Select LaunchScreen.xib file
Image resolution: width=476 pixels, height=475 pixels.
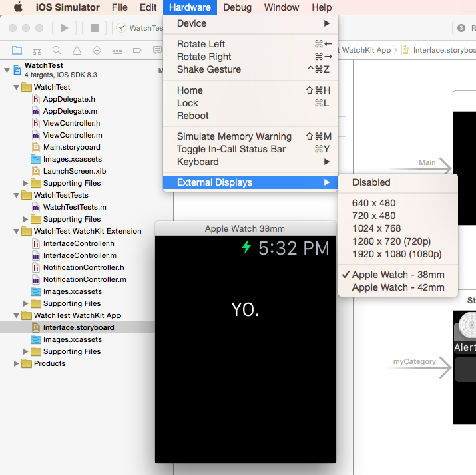tap(75, 171)
